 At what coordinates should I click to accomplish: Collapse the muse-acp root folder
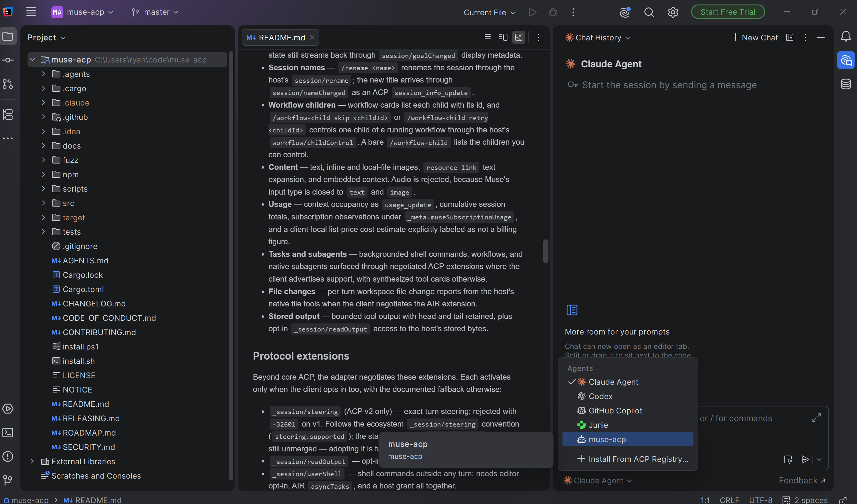click(x=32, y=60)
